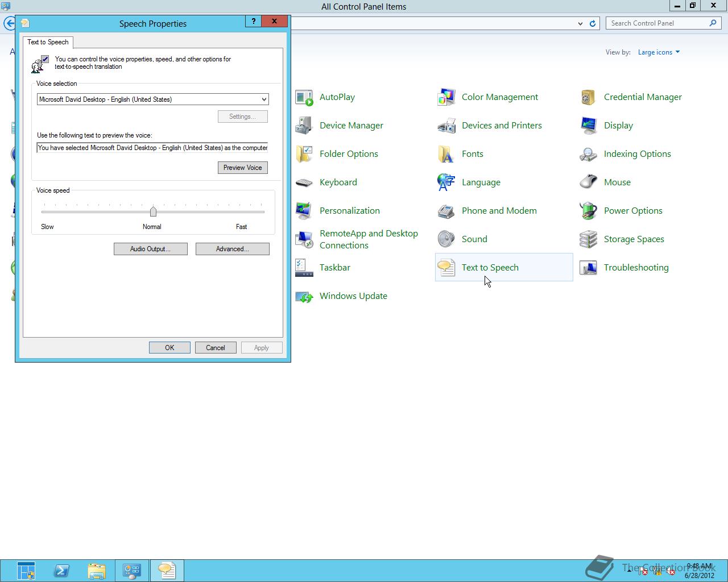This screenshot has height=582, width=728.
Task: Expand the Voice selection dropdown
Action: point(264,99)
